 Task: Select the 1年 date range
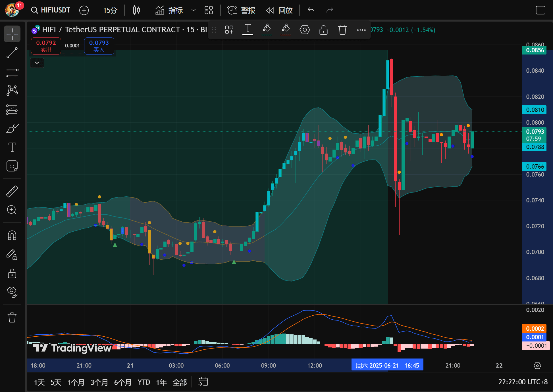(x=161, y=382)
